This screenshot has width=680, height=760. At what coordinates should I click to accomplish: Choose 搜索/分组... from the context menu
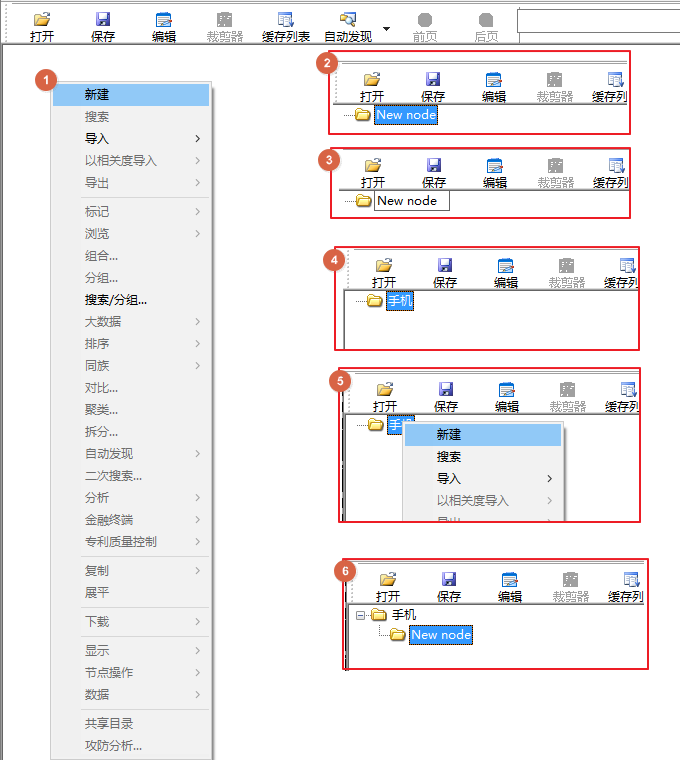click(x=116, y=300)
